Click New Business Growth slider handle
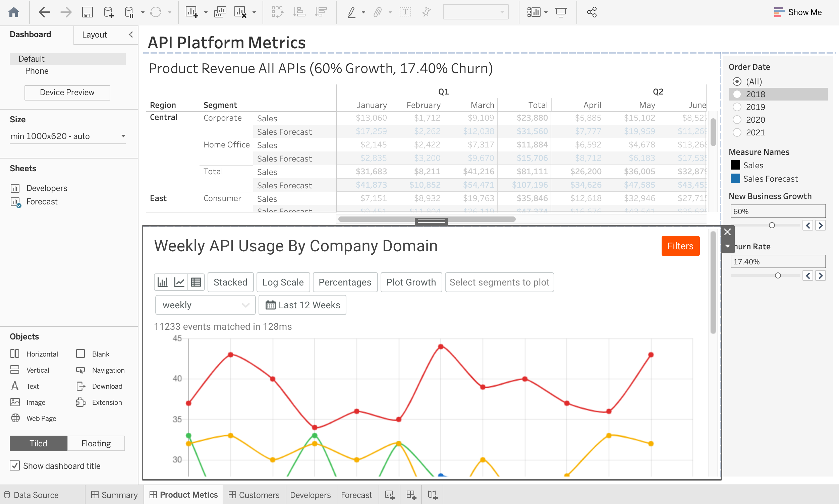This screenshot has height=504, width=839. point(772,225)
